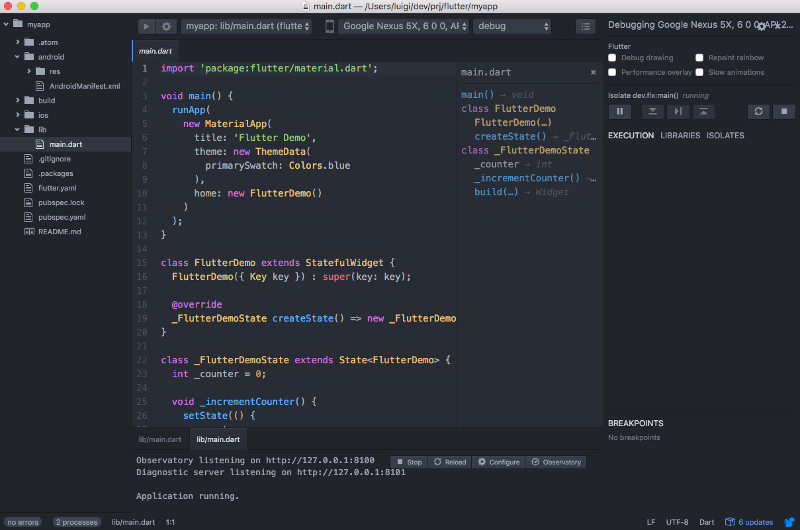The image size is (800, 530).
Task: Switch to the LIBRARIES tab
Action: click(680, 136)
